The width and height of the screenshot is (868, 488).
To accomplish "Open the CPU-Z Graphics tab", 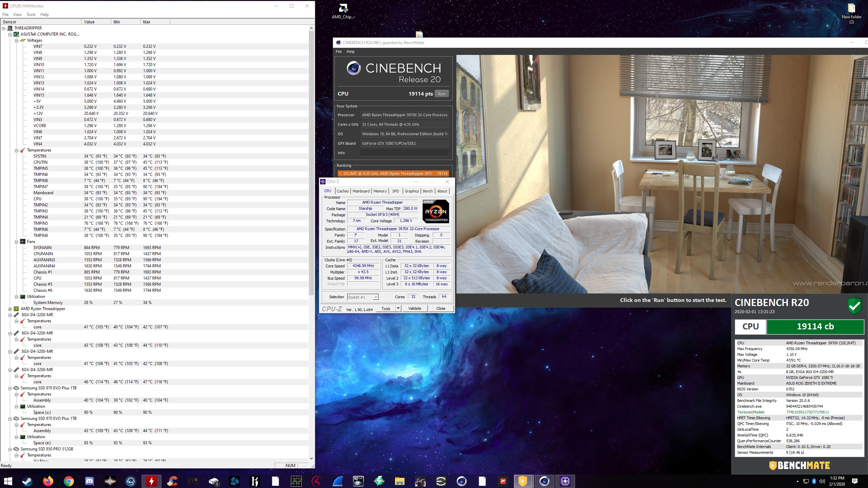I will tap(412, 191).
